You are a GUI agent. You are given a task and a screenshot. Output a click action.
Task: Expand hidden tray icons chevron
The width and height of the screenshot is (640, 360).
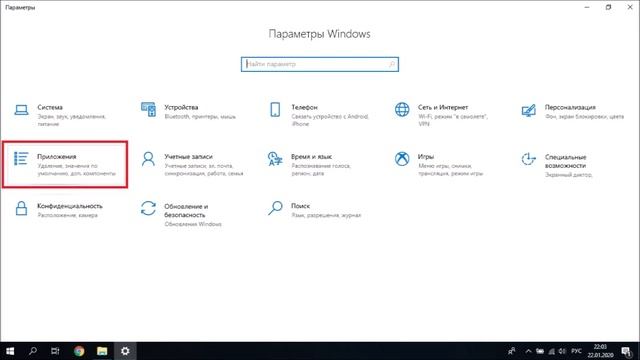[528, 351]
